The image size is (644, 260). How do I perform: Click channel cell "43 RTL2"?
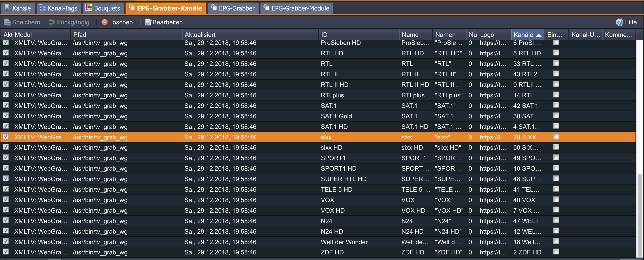(x=525, y=74)
